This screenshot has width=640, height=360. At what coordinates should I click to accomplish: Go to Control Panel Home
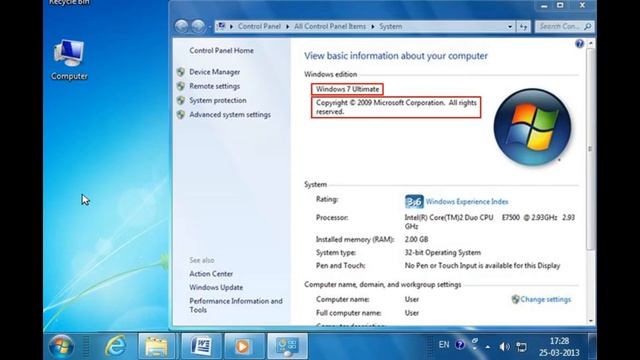pos(221,51)
